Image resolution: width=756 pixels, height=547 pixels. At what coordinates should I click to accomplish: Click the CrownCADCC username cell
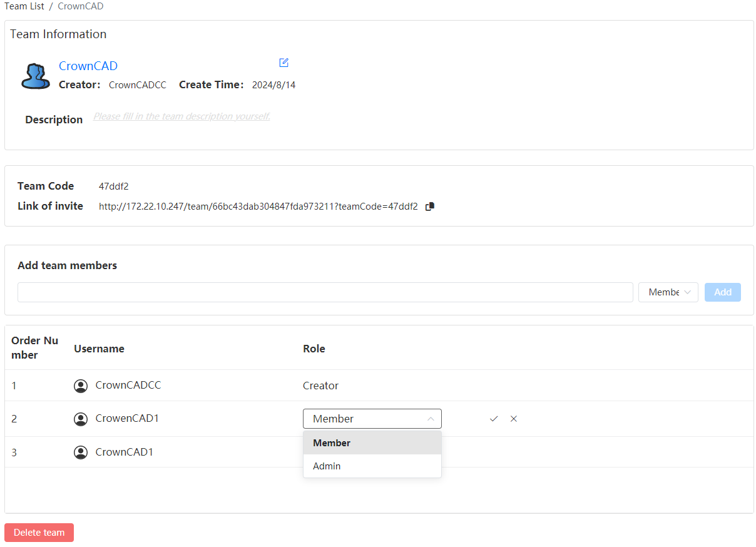pos(128,386)
